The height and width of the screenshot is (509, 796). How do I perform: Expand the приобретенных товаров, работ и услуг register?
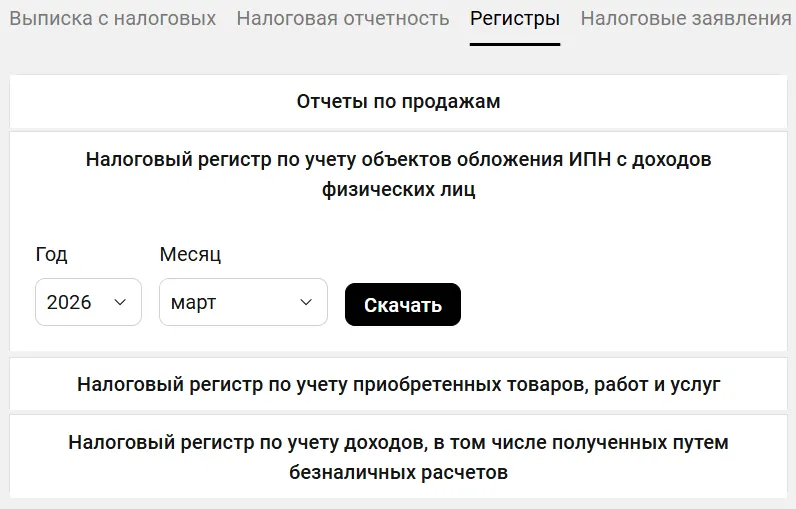point(398,384)
